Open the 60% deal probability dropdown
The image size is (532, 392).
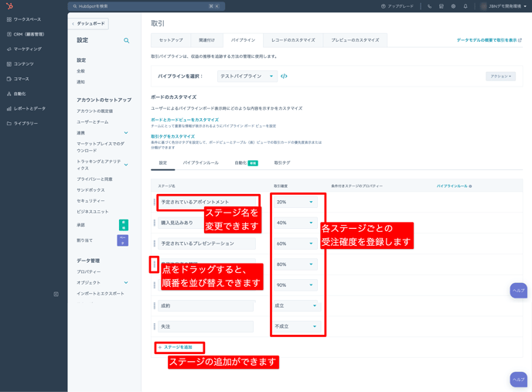point(295,244)
